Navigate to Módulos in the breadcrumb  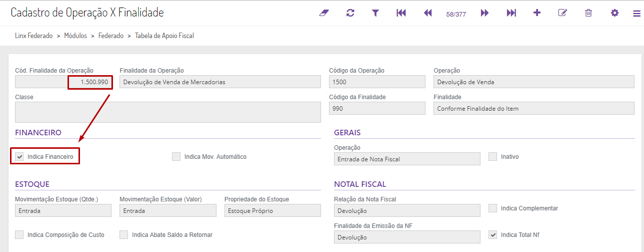75,36
